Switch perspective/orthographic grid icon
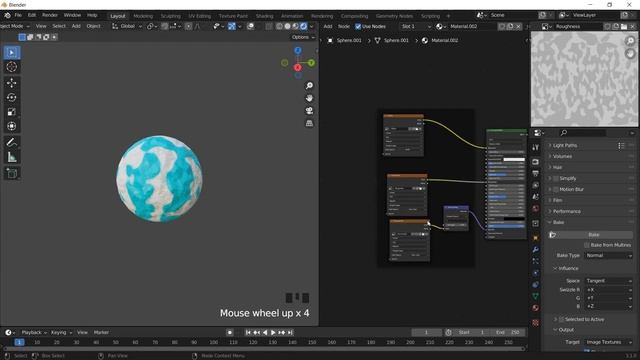 tap(309, 123)
